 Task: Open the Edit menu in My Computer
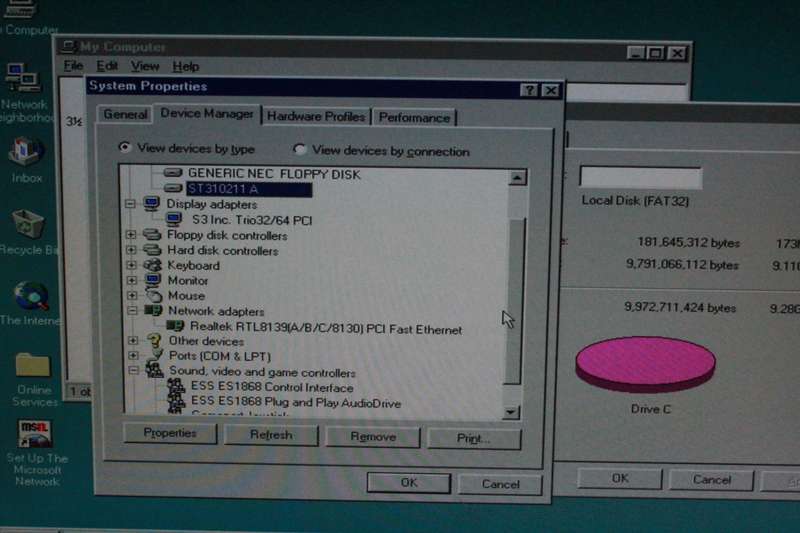tap(107, 66)
